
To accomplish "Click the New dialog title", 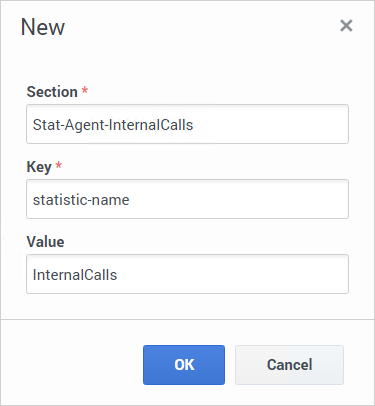I will 43,27.
